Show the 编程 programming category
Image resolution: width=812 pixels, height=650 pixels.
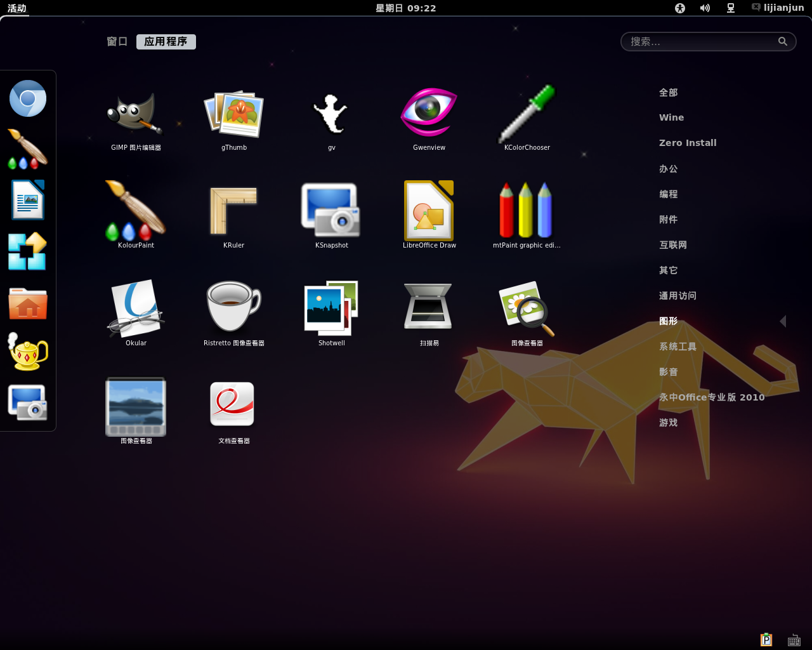coord(669,194)
